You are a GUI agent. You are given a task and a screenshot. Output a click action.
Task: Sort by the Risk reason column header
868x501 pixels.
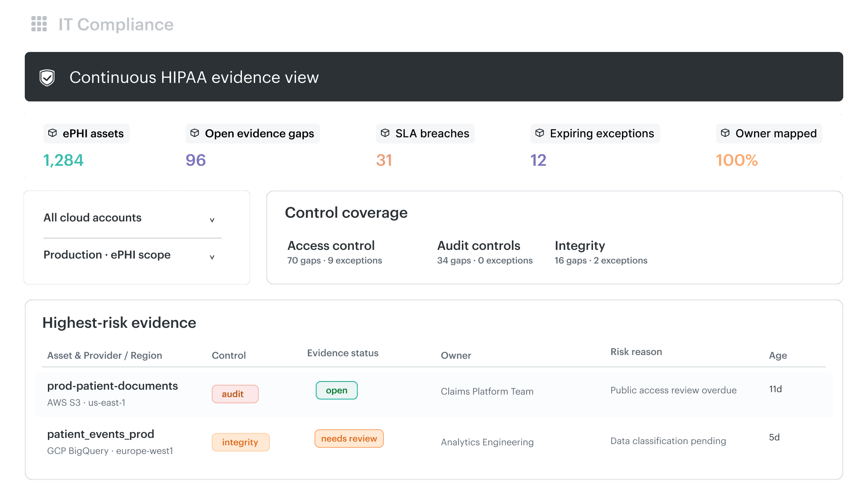636,352
